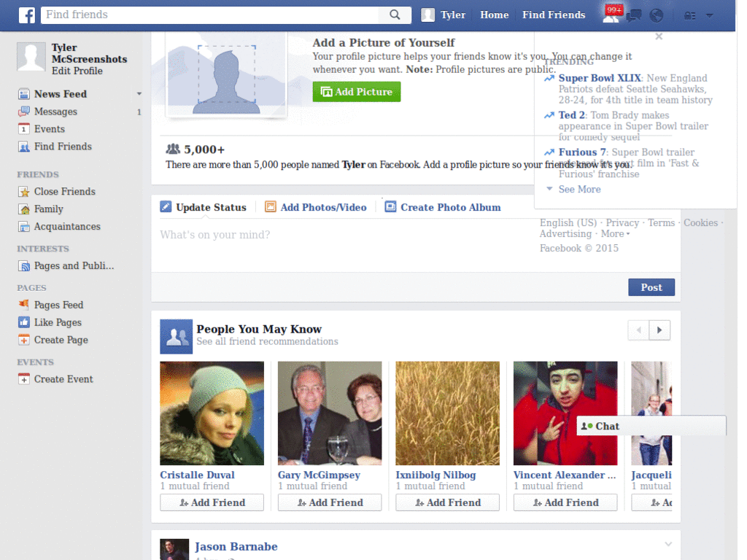Screen dimensions: 747x560
Task: Click the Pages and Public Figures icon
Action: point(24,266)
